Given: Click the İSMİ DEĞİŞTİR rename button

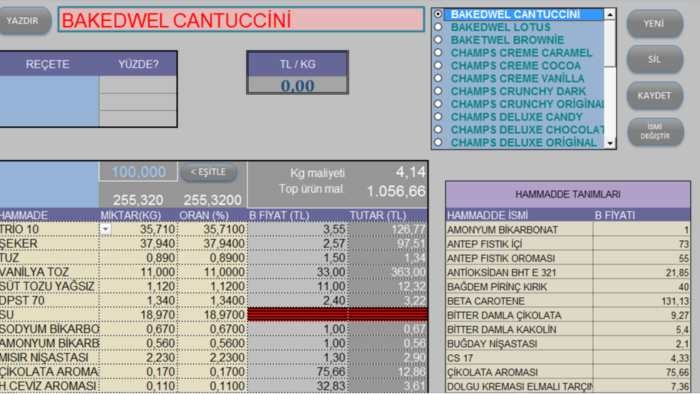Looking at the screenshot, I should point(655,132).
